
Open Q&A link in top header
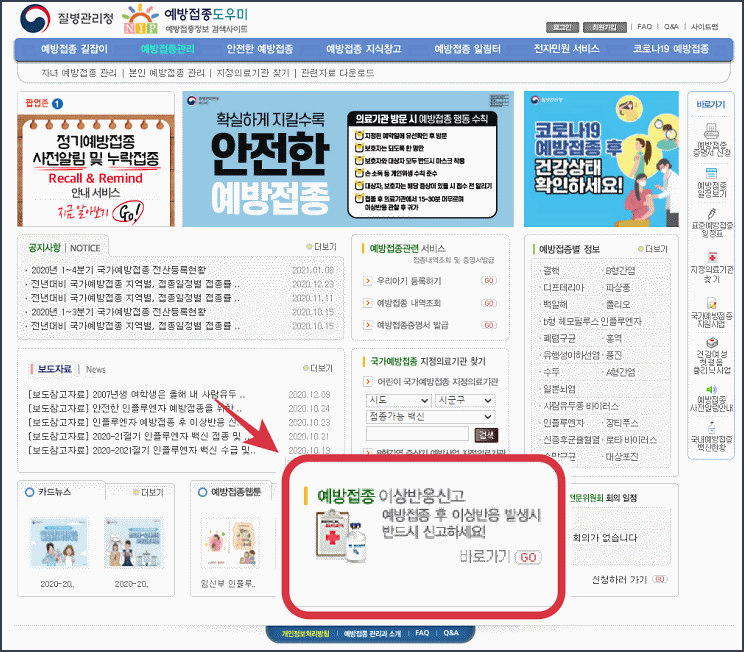pos(671,27)
